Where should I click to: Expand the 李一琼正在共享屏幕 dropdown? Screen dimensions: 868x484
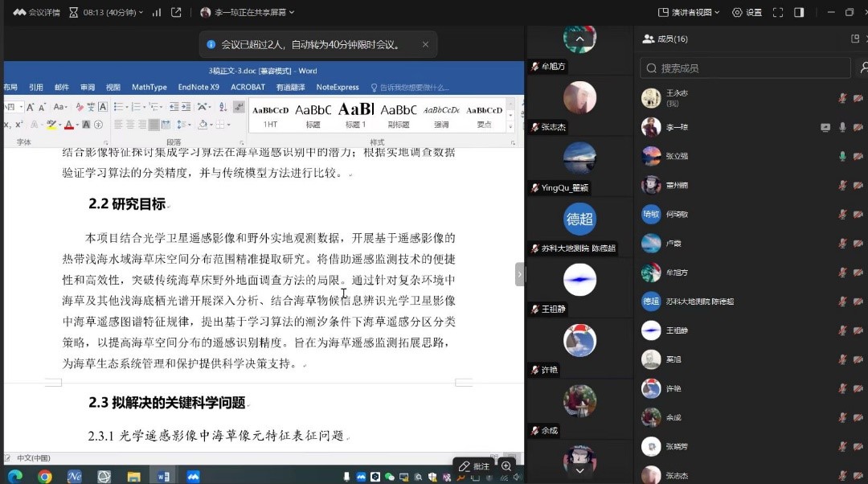point(248,12)
